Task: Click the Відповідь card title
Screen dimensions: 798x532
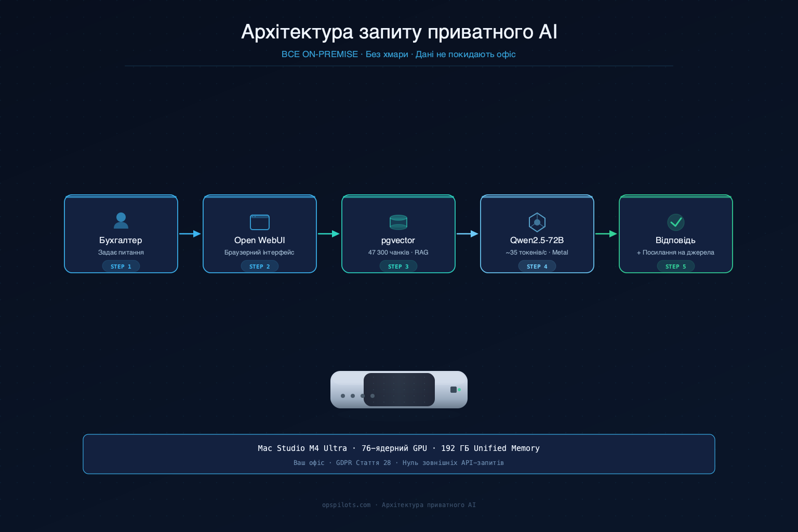Action: [675, 240]
